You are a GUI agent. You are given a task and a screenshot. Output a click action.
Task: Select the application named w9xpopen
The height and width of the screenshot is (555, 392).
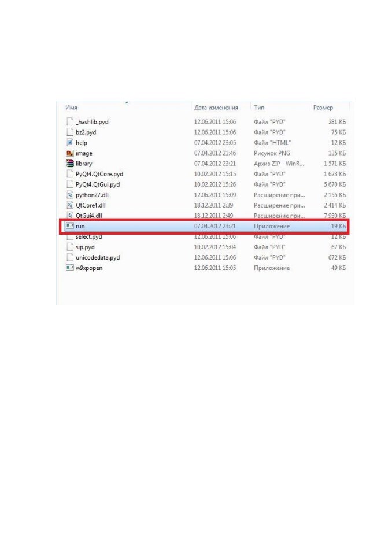tap(89, 268)
